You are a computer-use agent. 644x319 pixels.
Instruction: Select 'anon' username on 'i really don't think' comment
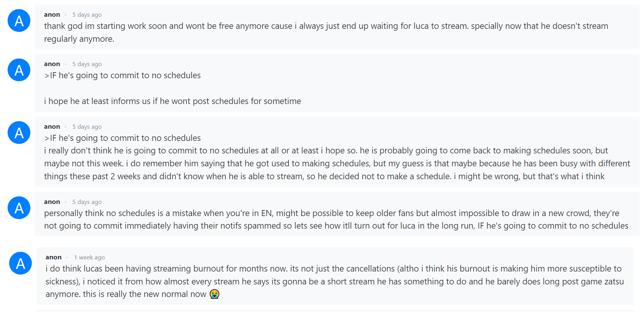click(x=52, y=126)
